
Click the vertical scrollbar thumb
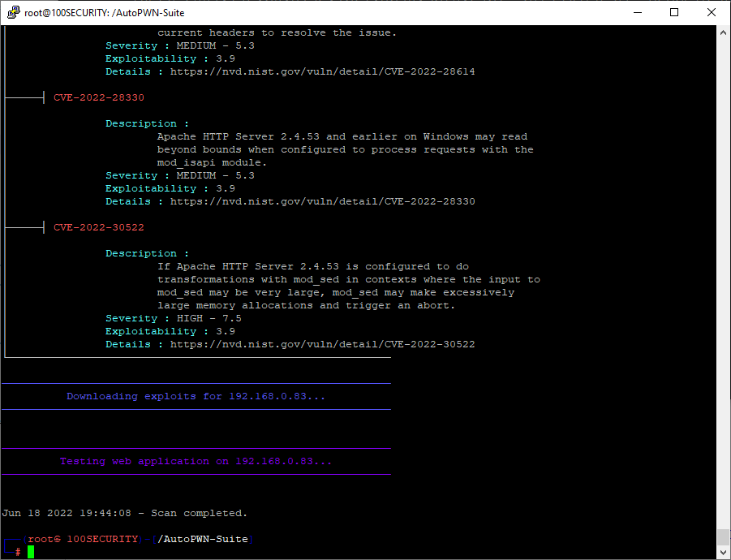(x=723, y=536)
